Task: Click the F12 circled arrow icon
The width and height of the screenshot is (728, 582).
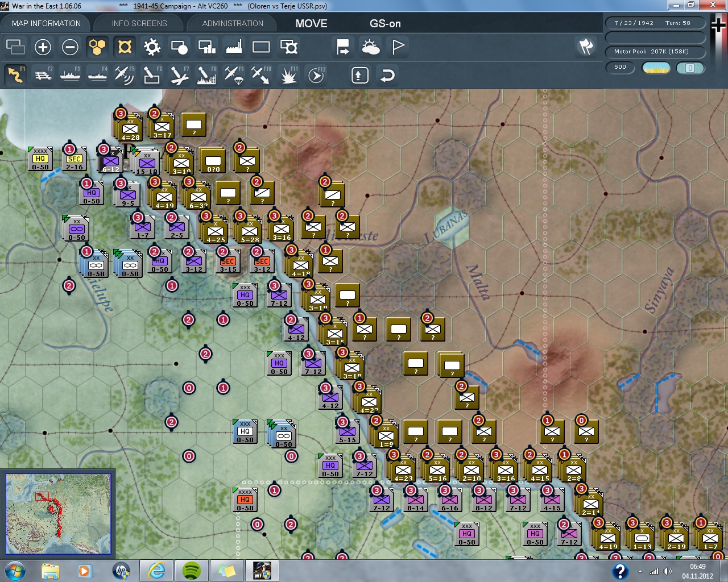Action: click(x=316, y=75)
